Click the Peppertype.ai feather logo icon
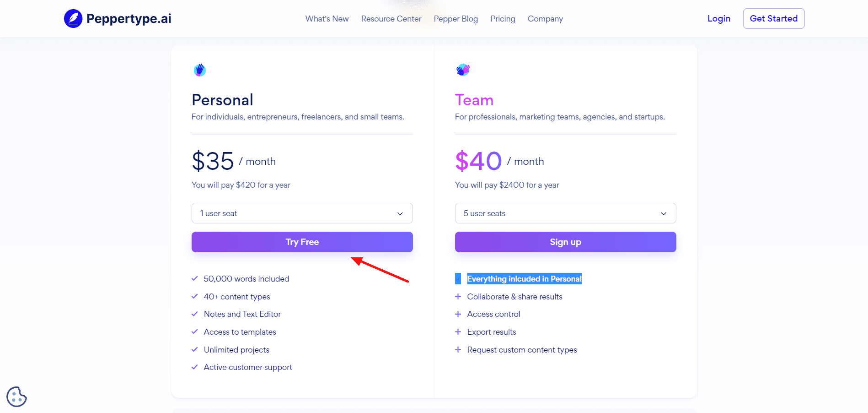This screenshot has width=868, height=413. (x=73, y=19)
